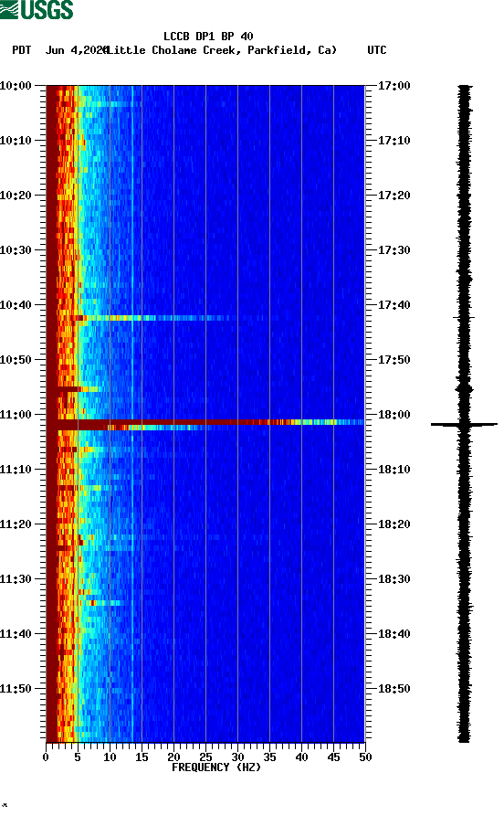
Task: Click the '17:40' UTC time label
Action: tap(394, 305)
